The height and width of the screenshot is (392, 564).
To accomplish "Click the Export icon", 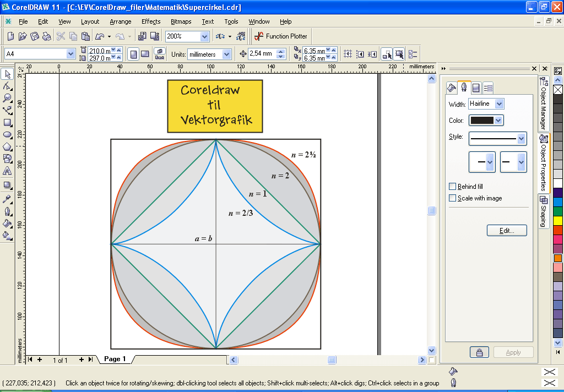I will (x=155, y=36).
